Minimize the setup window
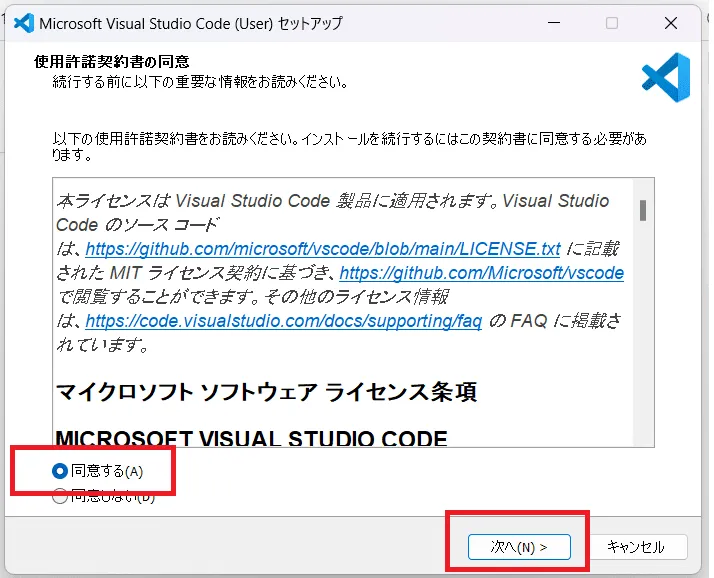 (554, 23)
